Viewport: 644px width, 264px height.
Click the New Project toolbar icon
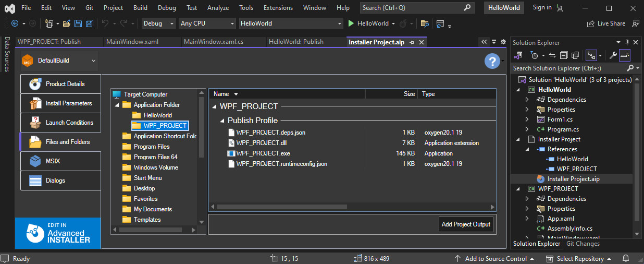[49, 23]
